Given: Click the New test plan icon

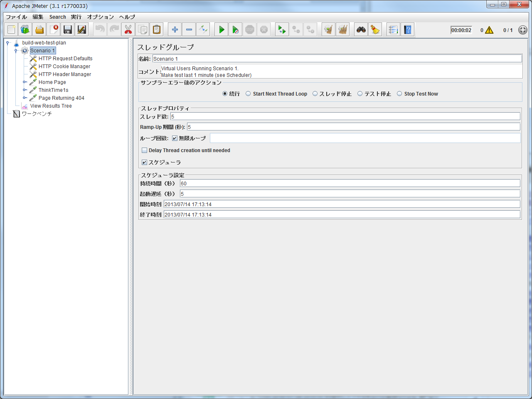Looking at the screenshot, I should [x=11, y=30].
